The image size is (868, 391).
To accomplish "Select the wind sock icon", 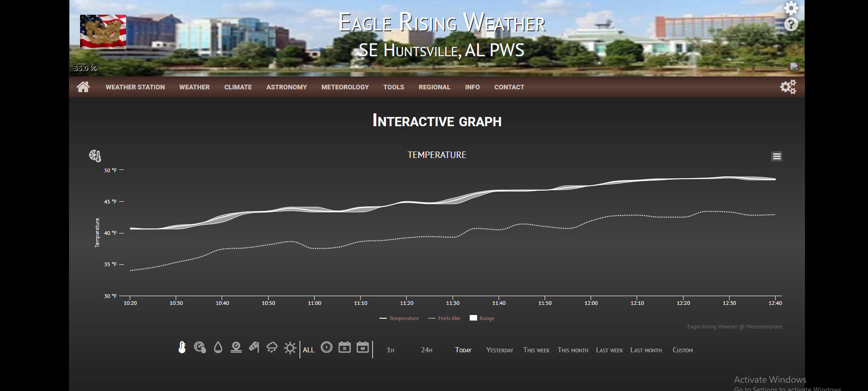I will pyautogui.click(x=254, y=347).
